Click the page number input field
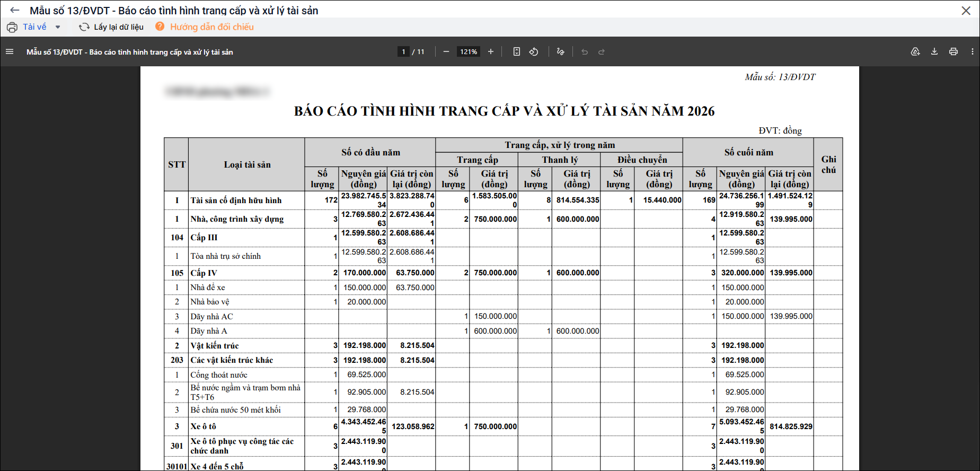The width and height of the screenshot is (980, 471). (x=403, y=51)
